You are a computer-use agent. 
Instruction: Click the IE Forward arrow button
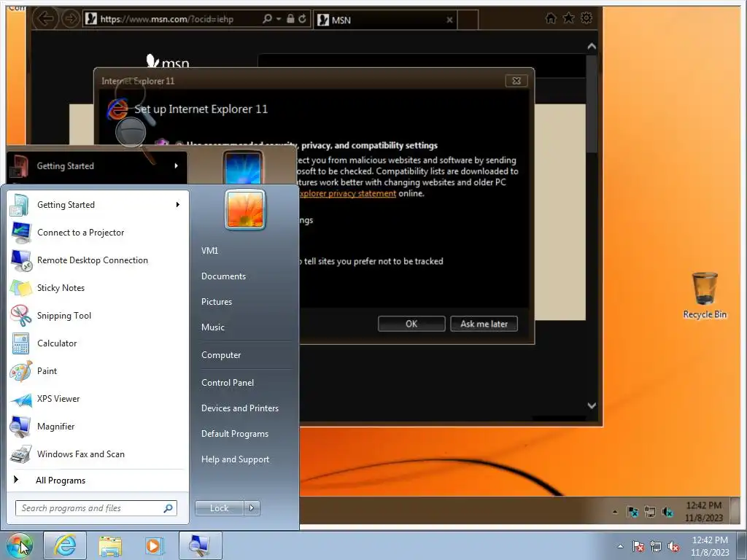tap(70, 19)
